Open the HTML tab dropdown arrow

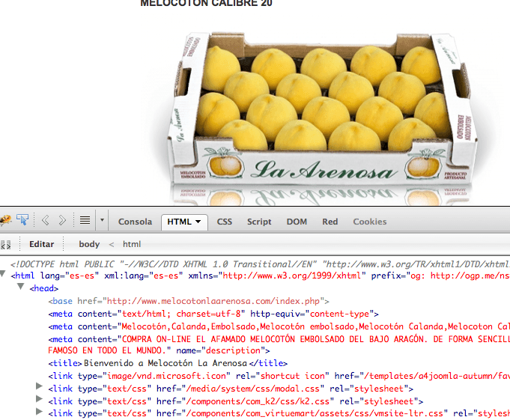[x=198, y=222]
